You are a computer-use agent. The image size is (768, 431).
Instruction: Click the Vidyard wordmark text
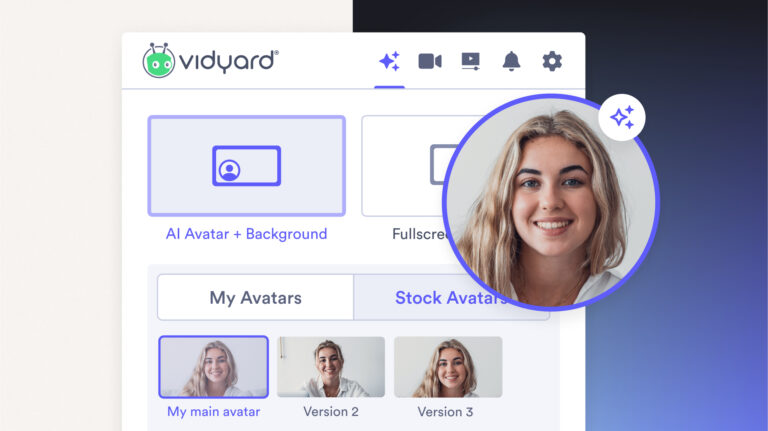pyautogui.click(x=229, y=62)
